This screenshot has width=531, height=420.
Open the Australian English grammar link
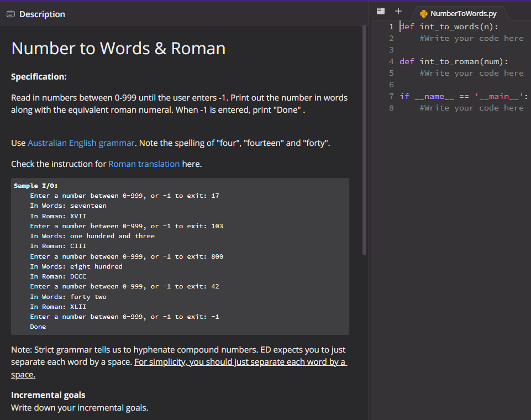pos(81,143)
